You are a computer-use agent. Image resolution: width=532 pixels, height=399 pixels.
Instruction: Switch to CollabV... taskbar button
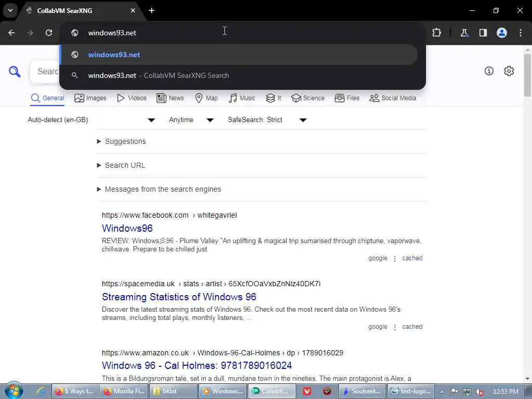pos(271,391)
